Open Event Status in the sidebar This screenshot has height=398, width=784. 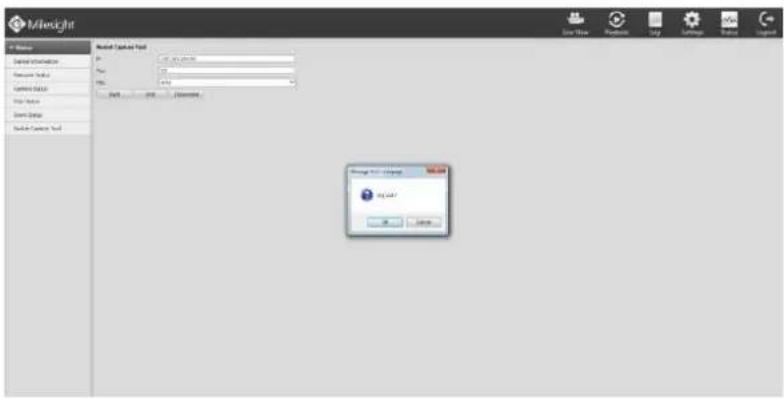pyautogui.click(x=48, y=115)
